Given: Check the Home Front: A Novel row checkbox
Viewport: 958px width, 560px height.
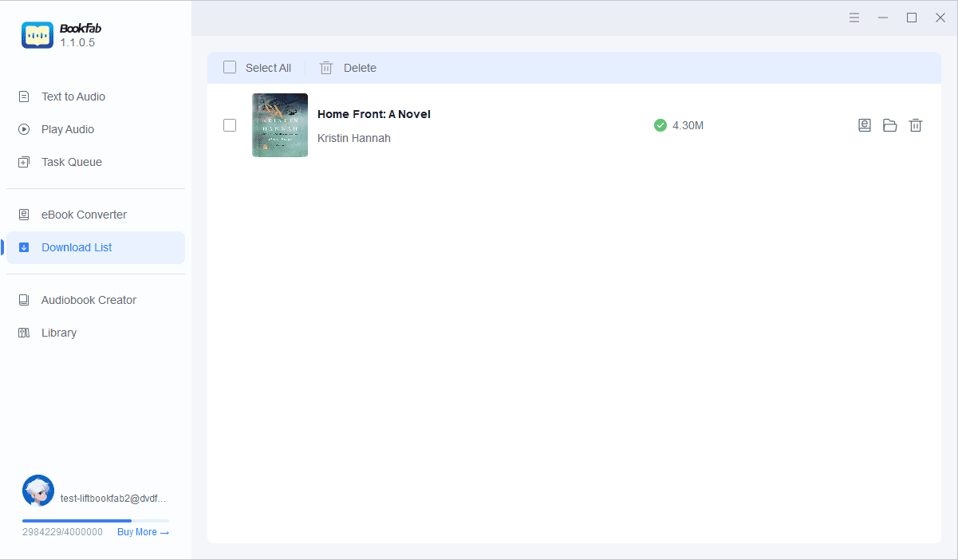Looking at the screenshot, I should [230, 125].
